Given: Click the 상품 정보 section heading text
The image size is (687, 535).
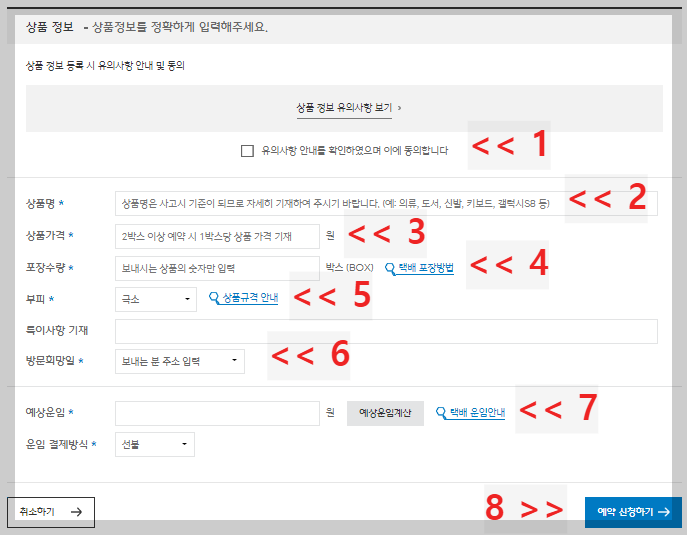Looking at the screenshot, I should coord(50,27).
